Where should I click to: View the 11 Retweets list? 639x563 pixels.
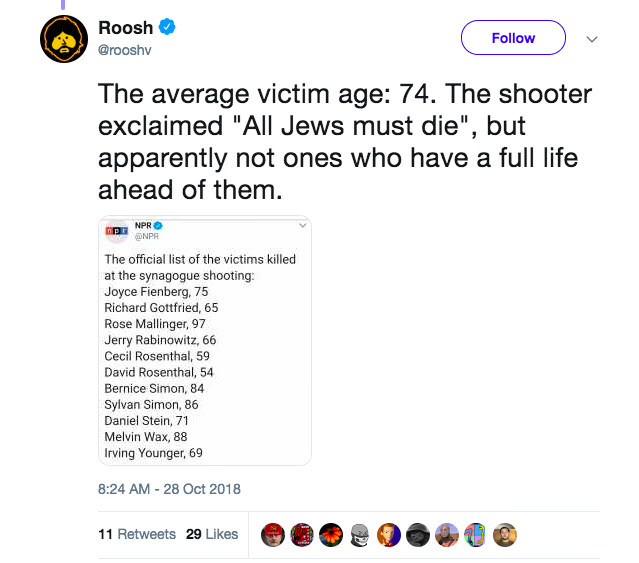[x=137, y=534]
